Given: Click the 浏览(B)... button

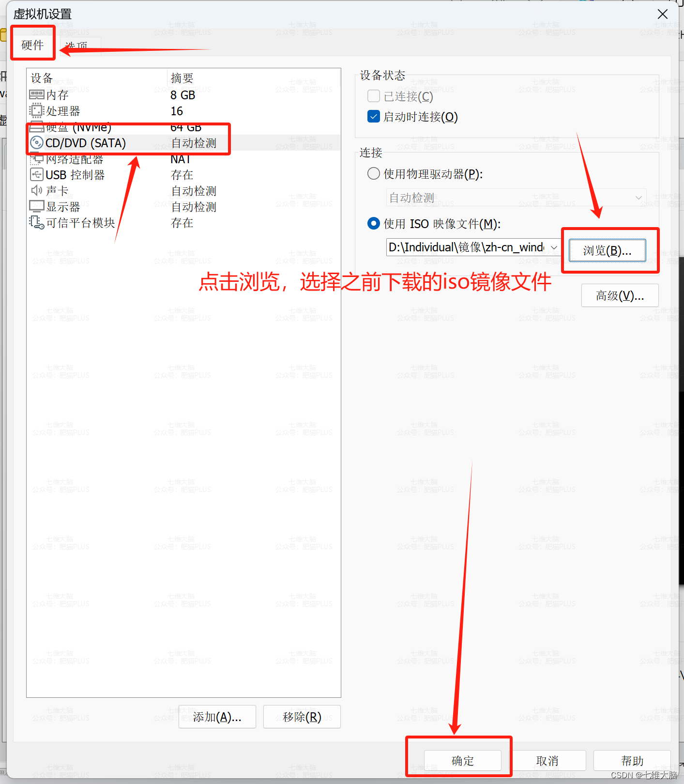Looking at the screenshot, I should point(607,250).
